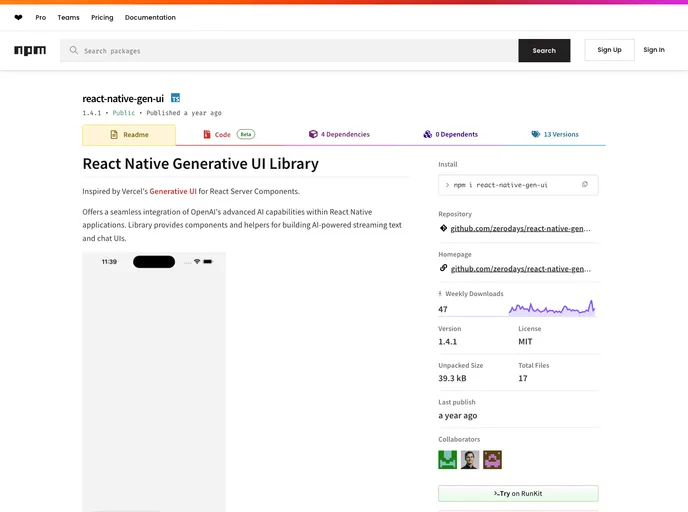Click the unpacked size 39.3 kB
The width and height of the screenshot is (688, 512).
click(x=452, y=378)
